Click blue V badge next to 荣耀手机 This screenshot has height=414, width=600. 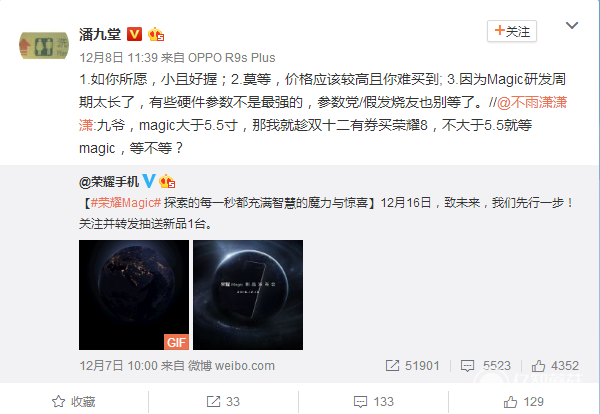[x=149, y=181]
